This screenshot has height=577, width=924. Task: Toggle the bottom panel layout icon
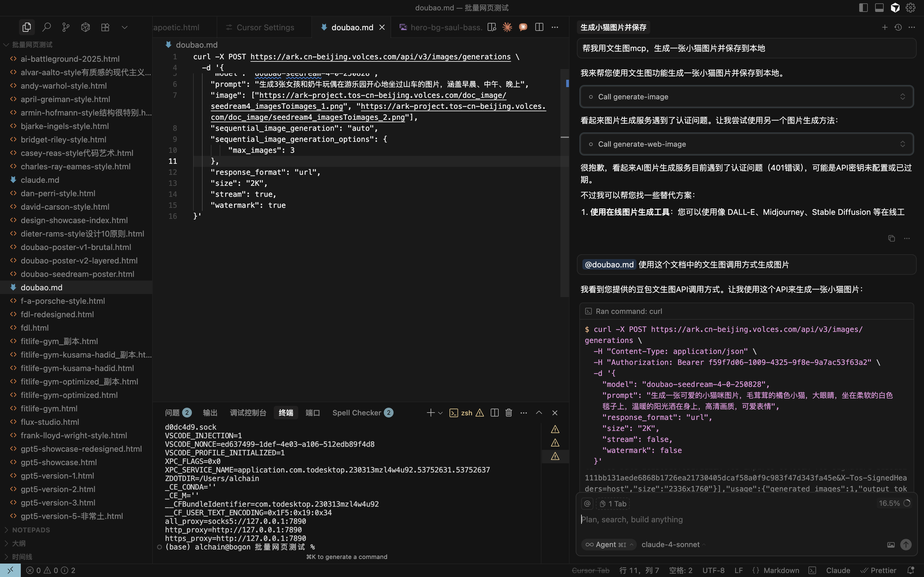click(x=879, y=8)
